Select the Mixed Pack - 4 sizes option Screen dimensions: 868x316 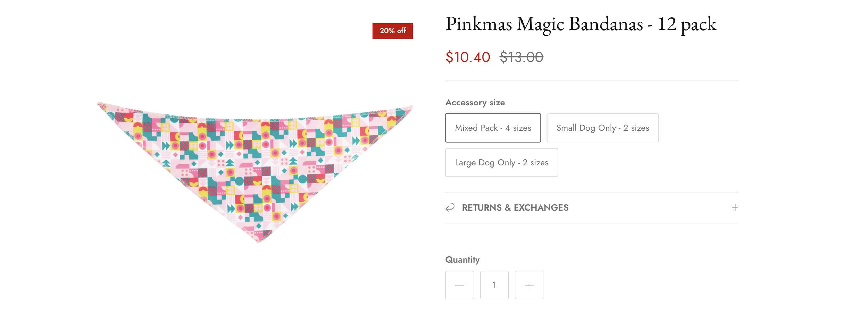tap(493, 128)
